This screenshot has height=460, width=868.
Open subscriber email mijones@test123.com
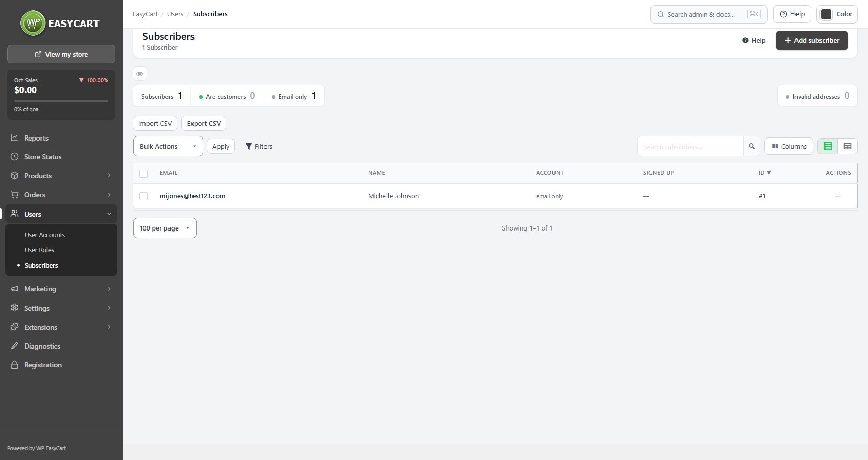(x=192, y=196)
